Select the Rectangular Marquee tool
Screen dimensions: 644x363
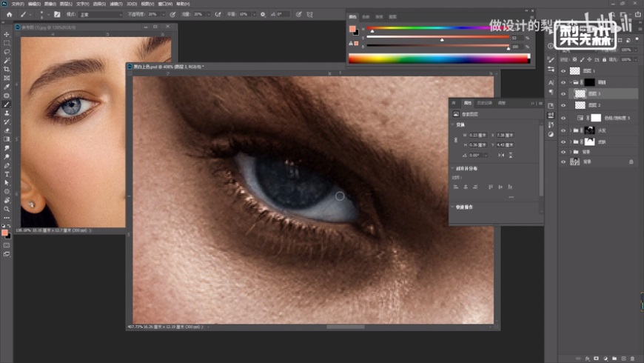pyautogui.click(x=7, y=43)
